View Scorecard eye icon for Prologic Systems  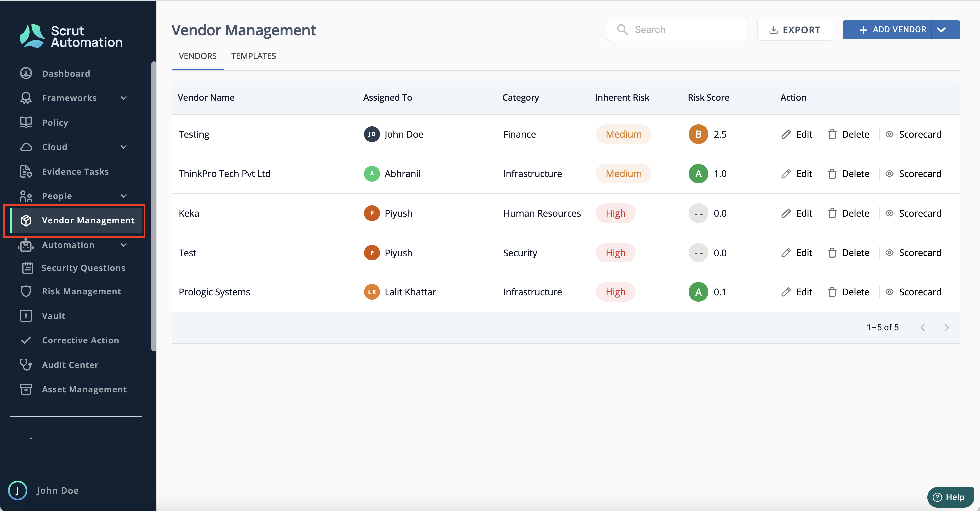pyautogui.click(x=889, y=292)
